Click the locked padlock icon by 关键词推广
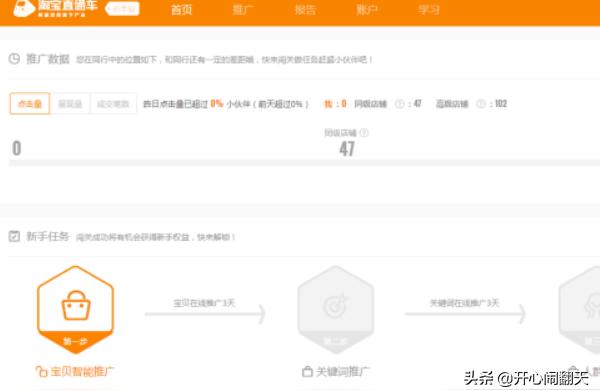600x390 pixels. 307,371
